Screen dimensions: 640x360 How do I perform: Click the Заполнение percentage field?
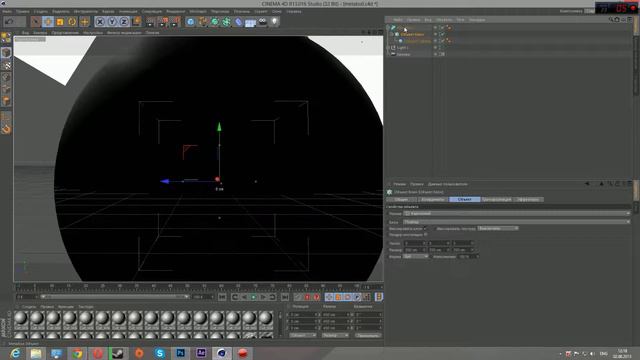point(469,256)
